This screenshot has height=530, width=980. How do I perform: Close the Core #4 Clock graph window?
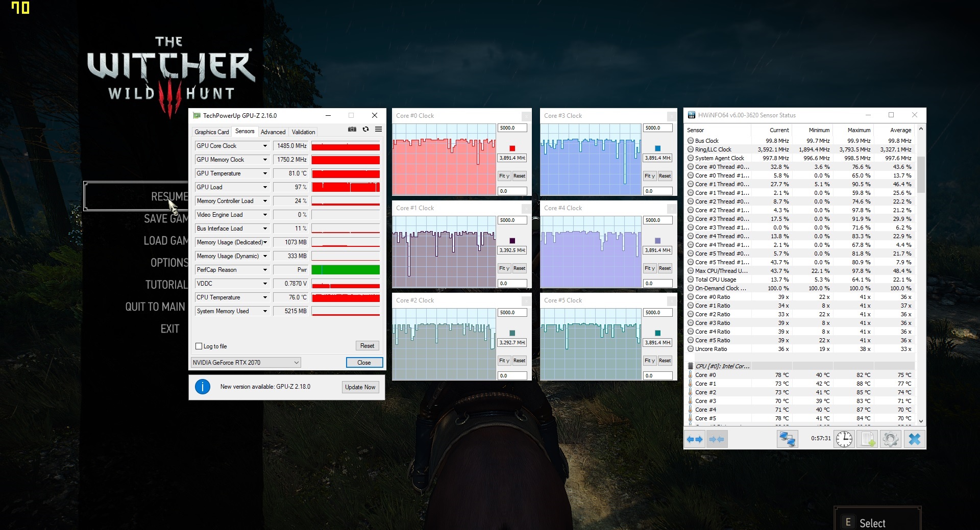point(671,208)
